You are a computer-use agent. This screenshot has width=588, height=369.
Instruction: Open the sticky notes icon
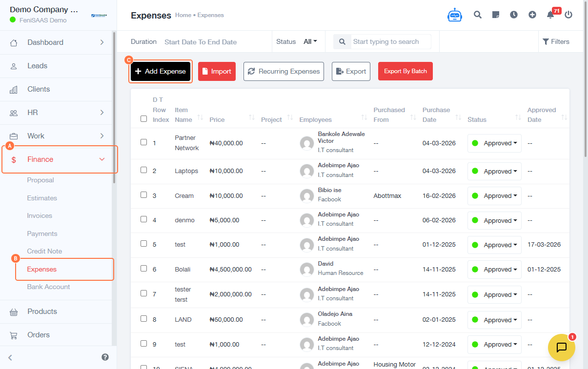click(496, 15)
